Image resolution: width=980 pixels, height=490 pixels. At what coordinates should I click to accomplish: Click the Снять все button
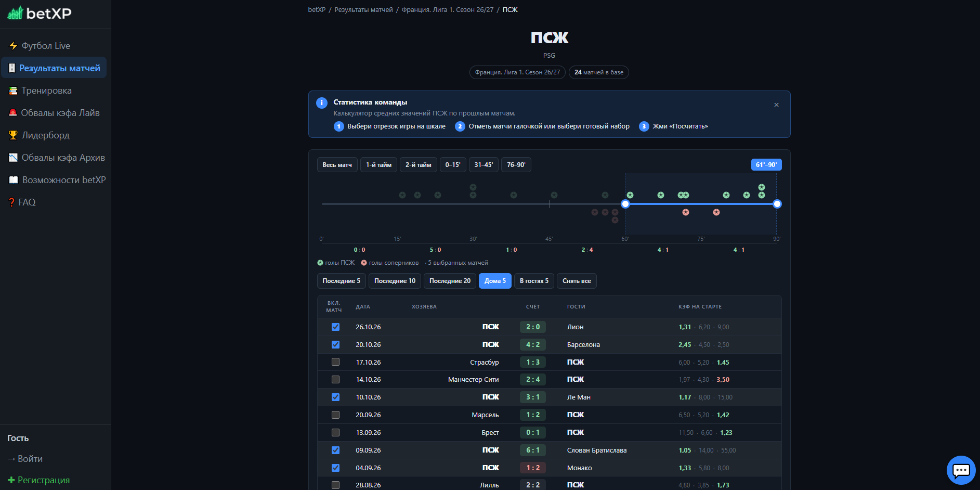(577, 281)
